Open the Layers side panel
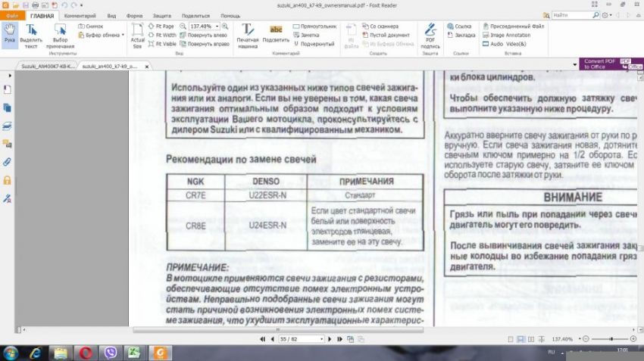 [7, 126]
